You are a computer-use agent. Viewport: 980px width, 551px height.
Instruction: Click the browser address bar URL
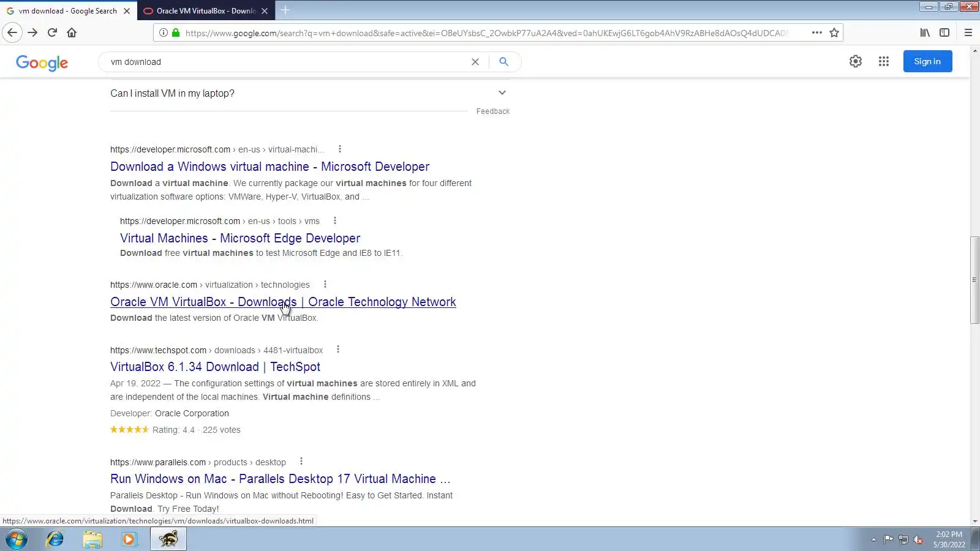click(487, 33)
